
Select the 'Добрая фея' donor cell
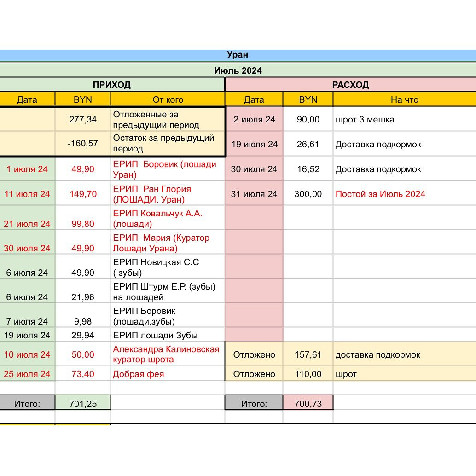168,374
